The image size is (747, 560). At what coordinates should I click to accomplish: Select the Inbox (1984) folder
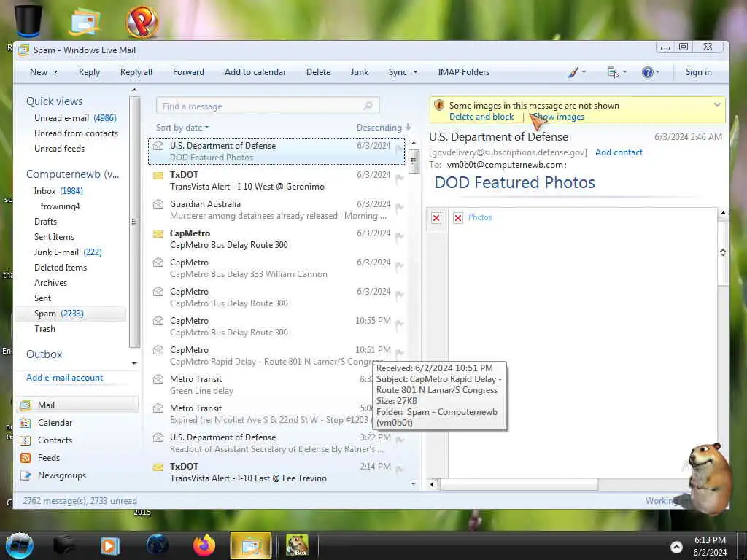58,191
